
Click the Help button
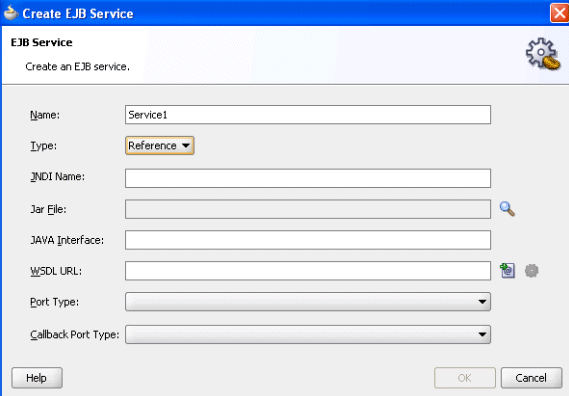[x=37, y=378]
